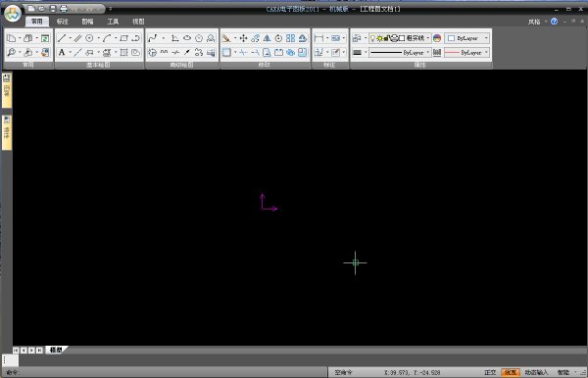
Task: Toggle Dynamic Input in status bar
Action: (x=536, y=372)
